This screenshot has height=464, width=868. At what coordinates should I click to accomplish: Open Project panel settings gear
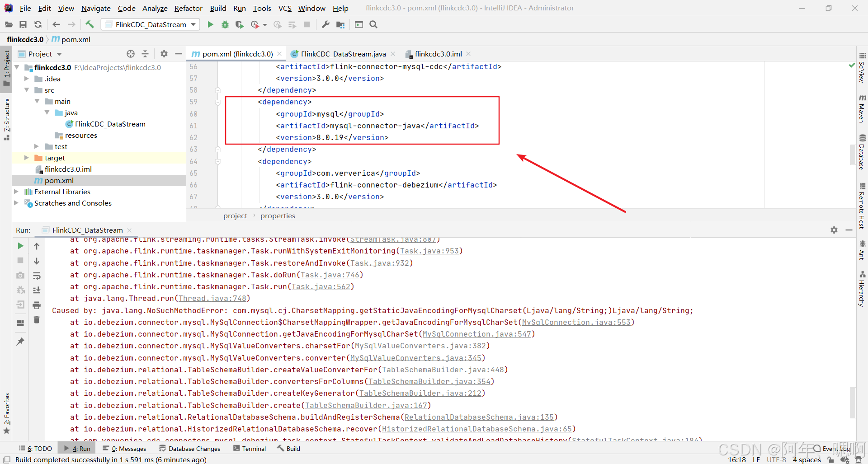pyautogui.click(x=164, y=54)
